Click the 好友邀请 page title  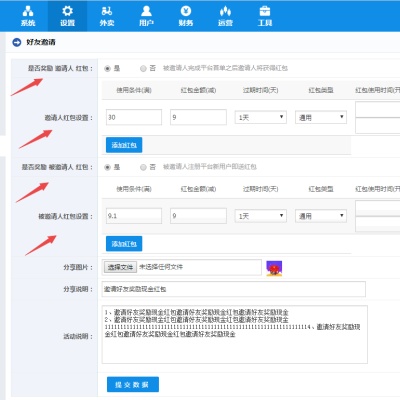coord(41,42)
